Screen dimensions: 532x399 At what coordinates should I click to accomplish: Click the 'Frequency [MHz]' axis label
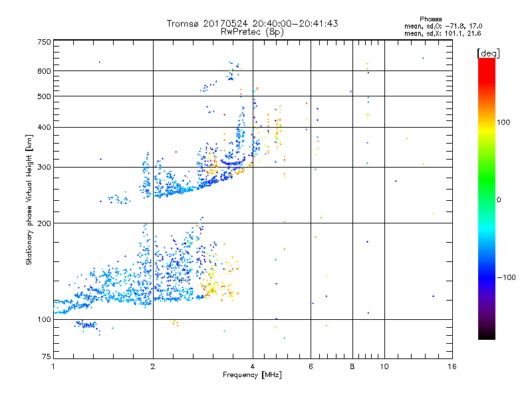tap(252, 375)
